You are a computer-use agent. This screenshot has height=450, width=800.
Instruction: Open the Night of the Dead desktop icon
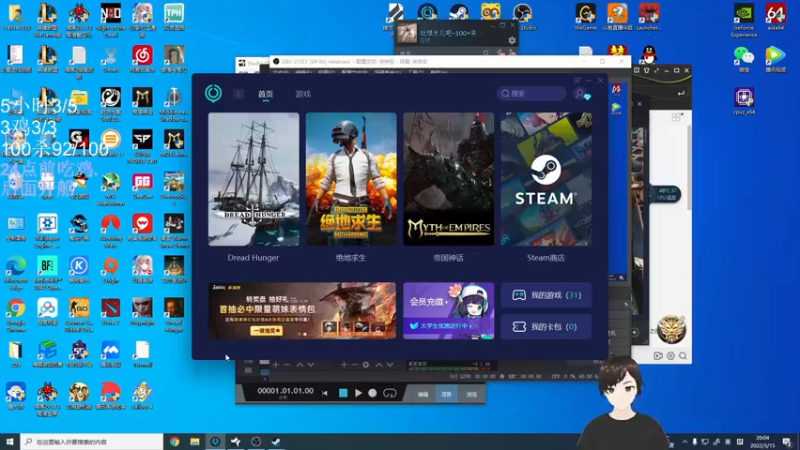(111, 20)
